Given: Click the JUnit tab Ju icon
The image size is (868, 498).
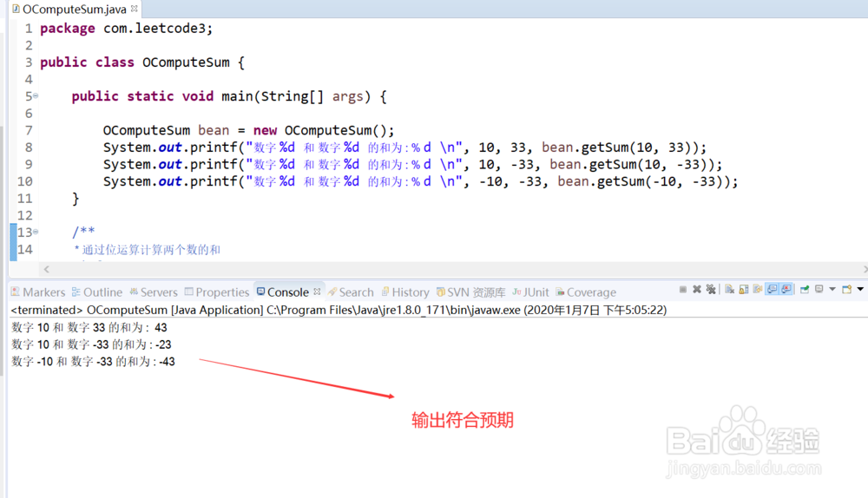Looking at the screenshot, I should (516, 292).
